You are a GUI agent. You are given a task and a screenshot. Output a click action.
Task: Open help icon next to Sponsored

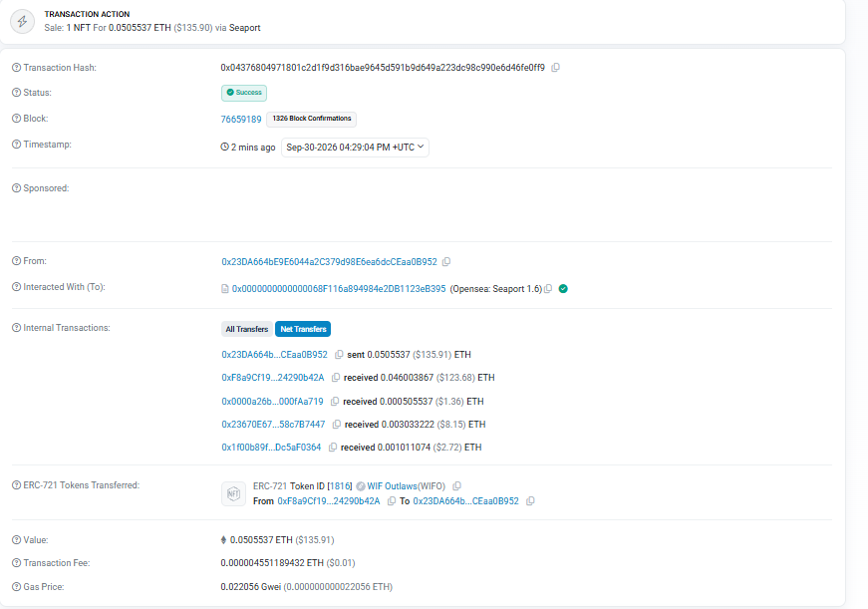tap(17, 188)
